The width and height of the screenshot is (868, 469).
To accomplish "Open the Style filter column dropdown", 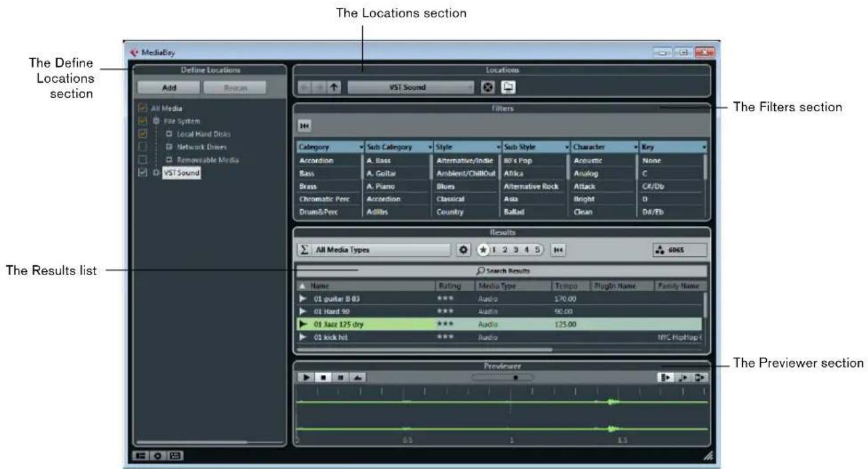I will click(x=497, y=147).
